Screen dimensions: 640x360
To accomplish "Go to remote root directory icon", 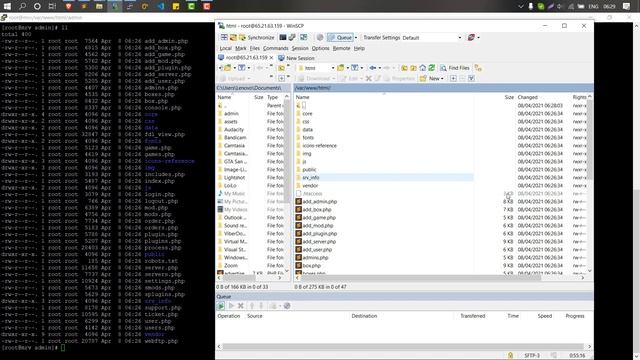I will click(413, 68).
